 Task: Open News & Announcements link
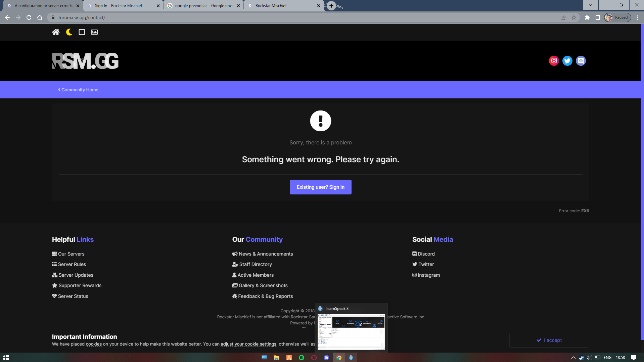point(263,254)
